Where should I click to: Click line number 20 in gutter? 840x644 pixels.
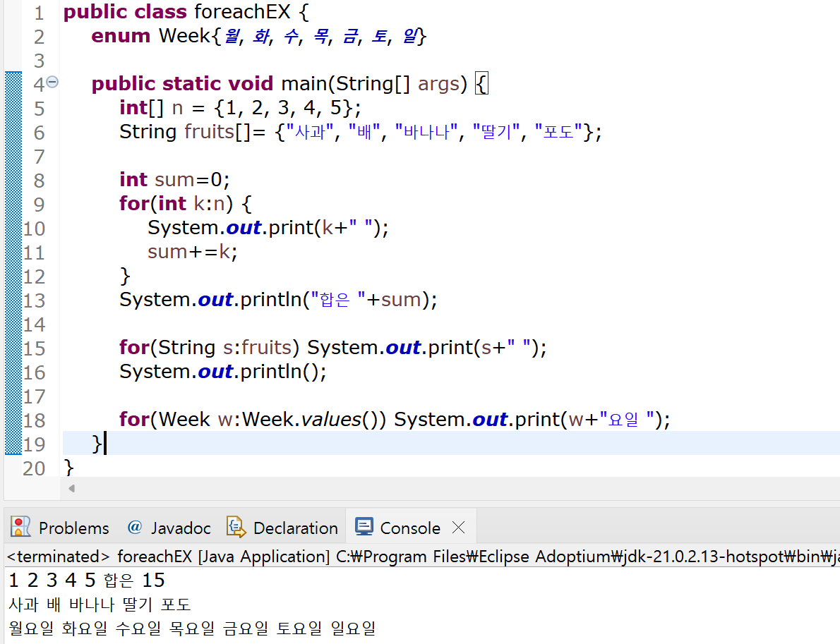35,468
